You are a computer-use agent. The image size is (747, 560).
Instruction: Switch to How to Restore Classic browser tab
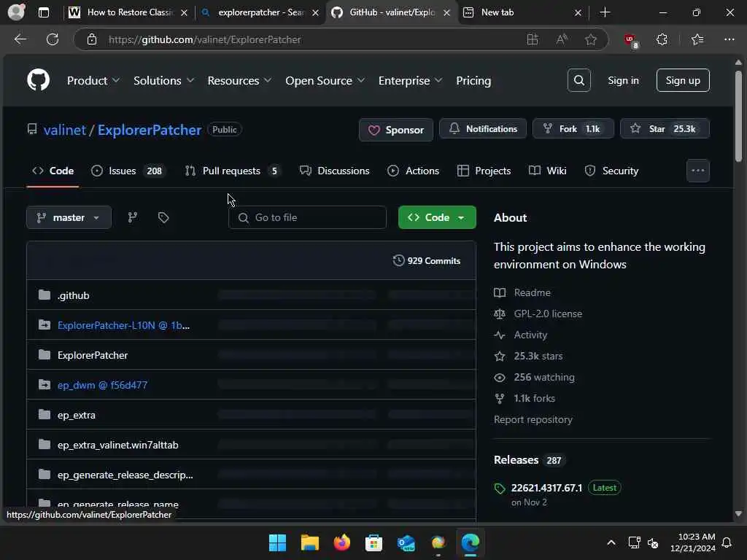[128, 12]
